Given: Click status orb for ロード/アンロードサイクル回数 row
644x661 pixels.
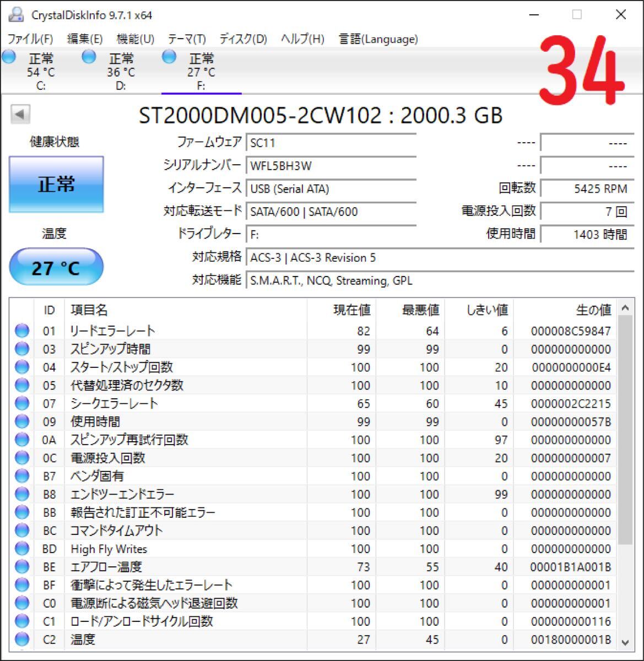Looking at the screenshot, I should coord(22,622).
